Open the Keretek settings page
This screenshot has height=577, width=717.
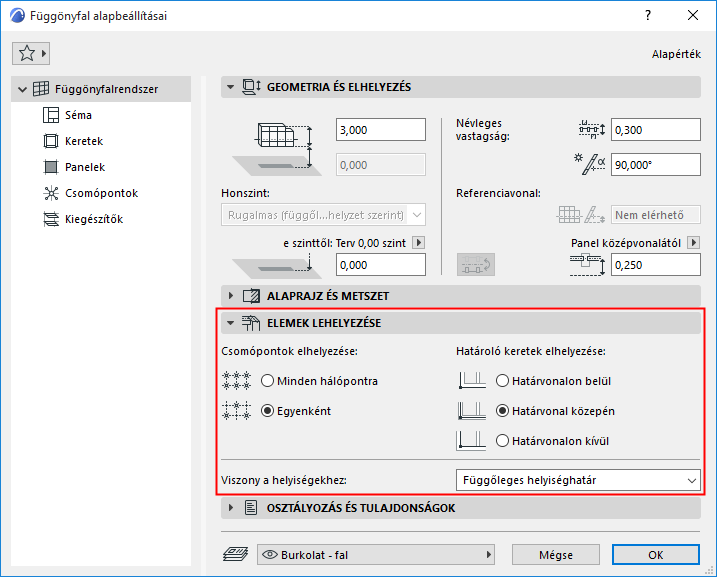(x=84, y=141)
